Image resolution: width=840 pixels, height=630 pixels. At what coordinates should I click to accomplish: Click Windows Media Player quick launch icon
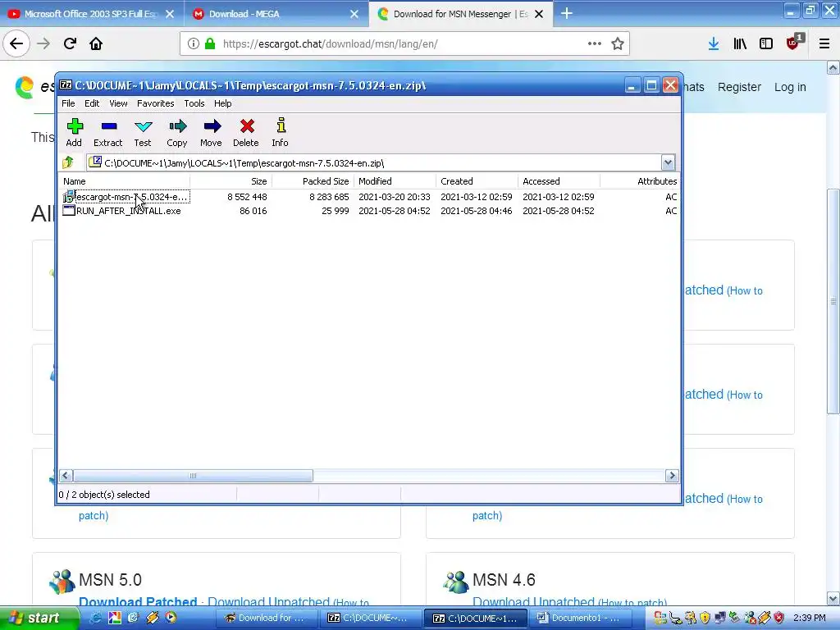coord(171,618)
